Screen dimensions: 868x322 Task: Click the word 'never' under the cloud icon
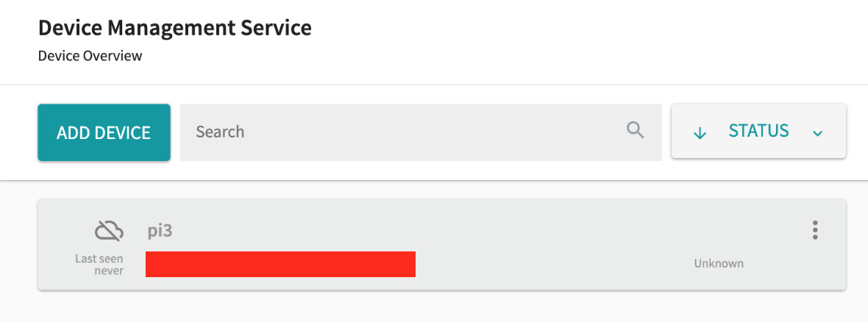(x=109, y=271)
